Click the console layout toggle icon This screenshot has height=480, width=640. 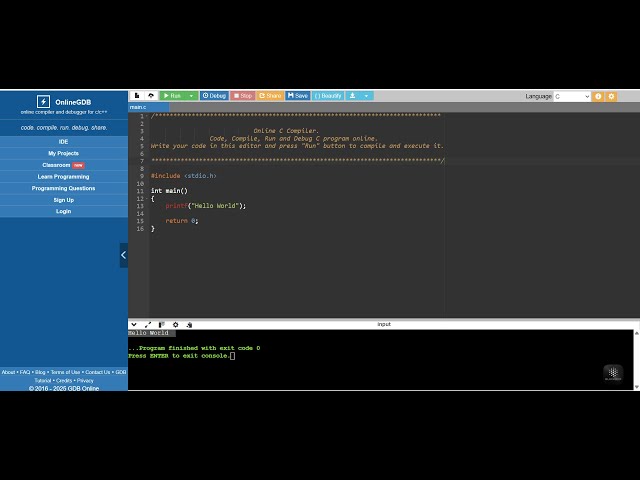pos(162,324)
